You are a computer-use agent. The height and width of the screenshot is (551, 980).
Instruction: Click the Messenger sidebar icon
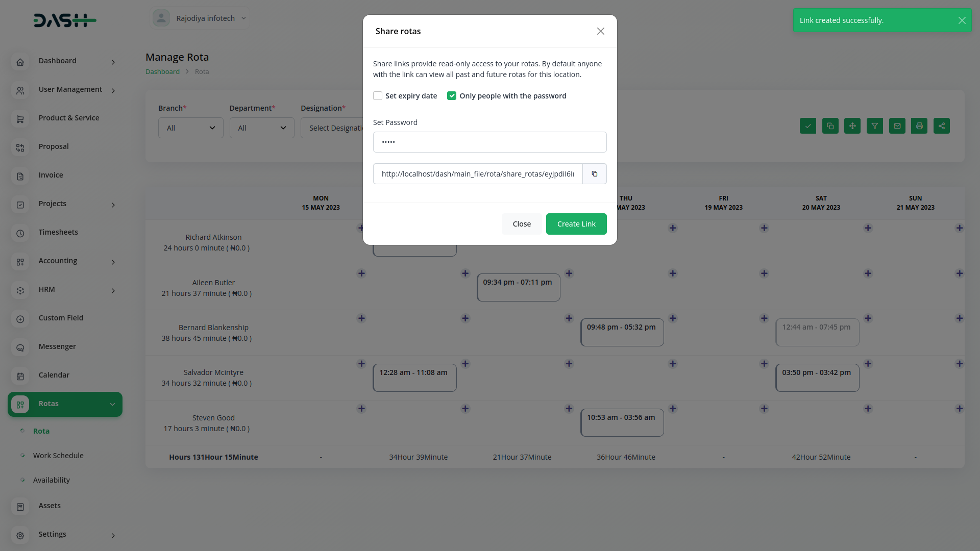tap(20, 347)
